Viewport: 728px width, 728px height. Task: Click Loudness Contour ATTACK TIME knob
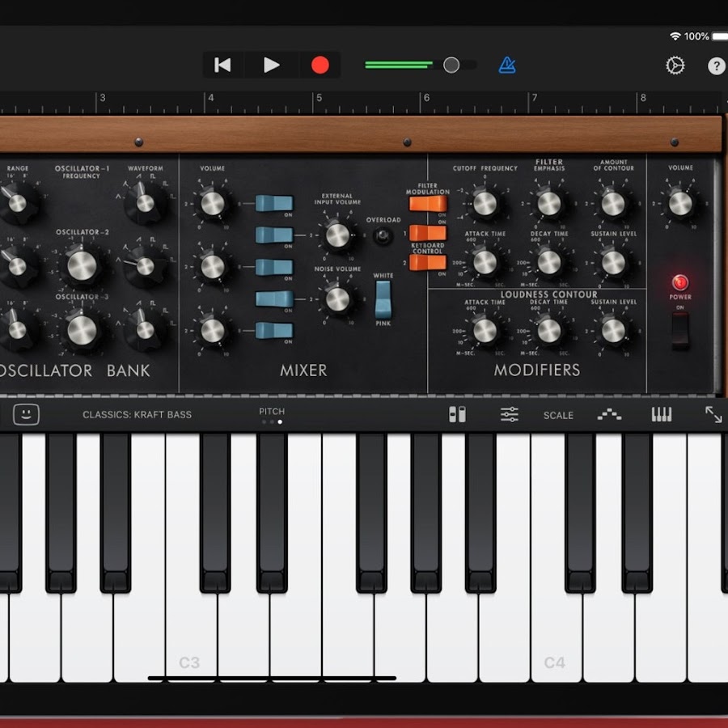pyautogui.click(x=485, y=331)
